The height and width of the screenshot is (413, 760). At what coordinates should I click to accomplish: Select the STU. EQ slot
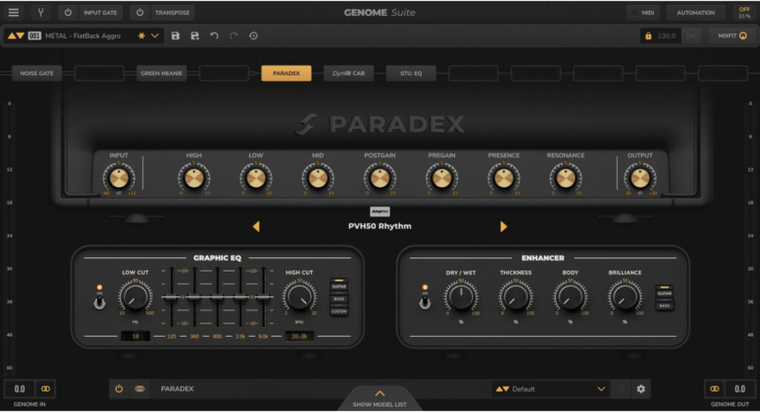click(411, 73)
